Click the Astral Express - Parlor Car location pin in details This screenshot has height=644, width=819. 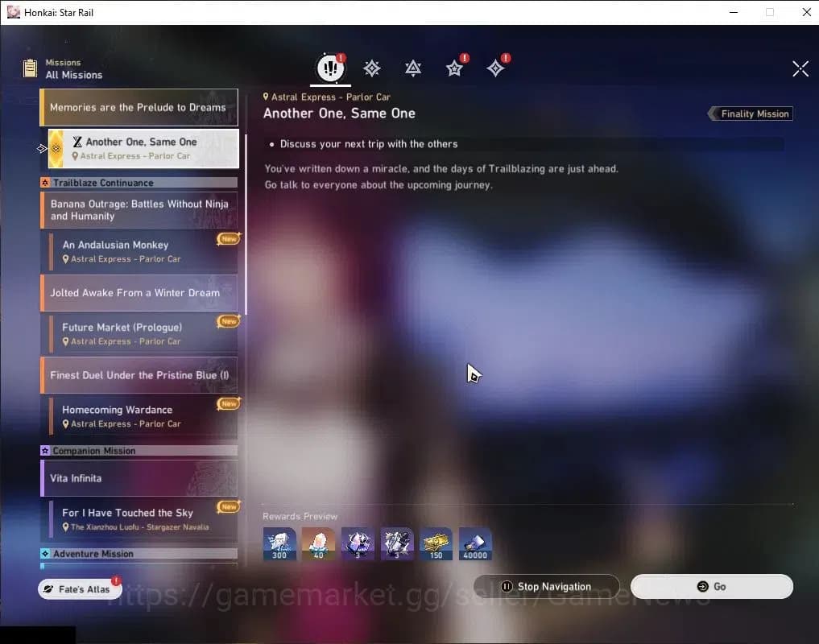coord(265,97)
